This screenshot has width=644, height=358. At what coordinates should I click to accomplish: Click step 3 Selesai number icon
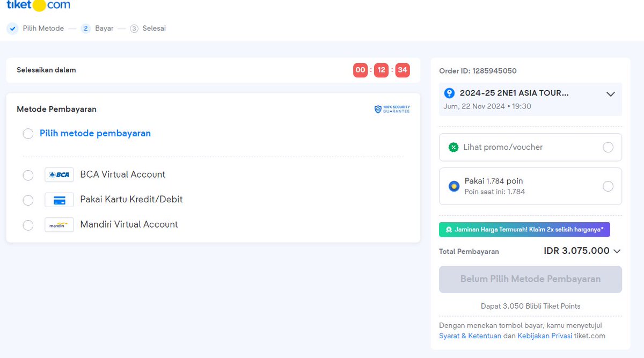click(x=134, y=28)
